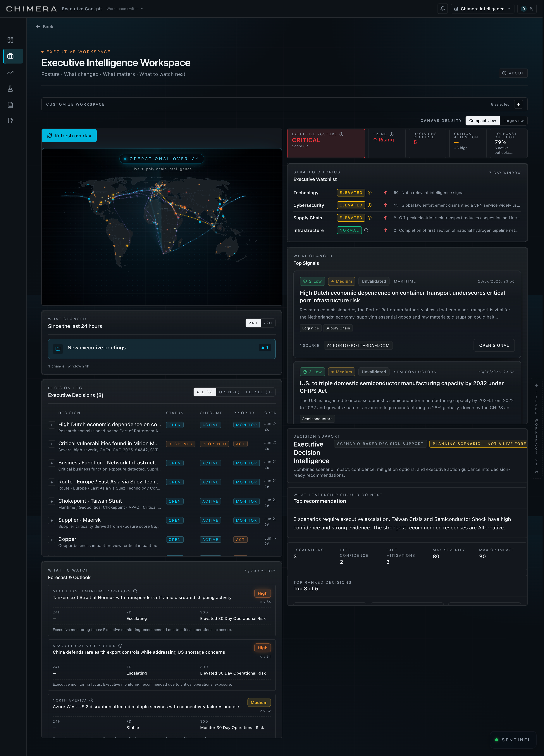Click the Critical Attention card
544x756 pixels.
click(468, 143)
